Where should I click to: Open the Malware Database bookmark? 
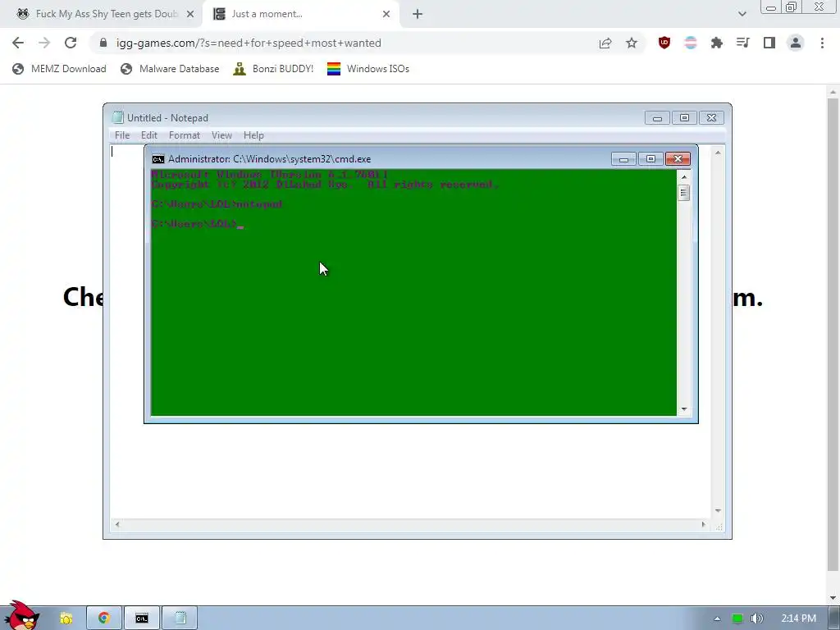pos(170,69)
